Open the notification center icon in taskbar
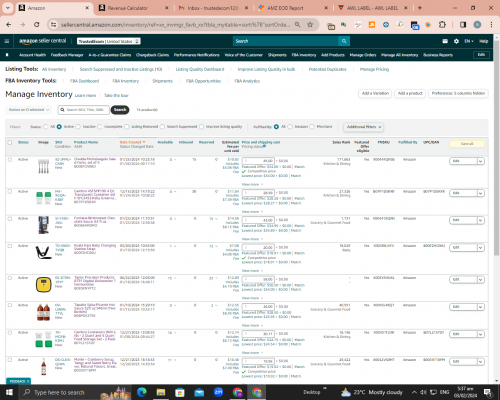500x400 pixels. (488, 392)
